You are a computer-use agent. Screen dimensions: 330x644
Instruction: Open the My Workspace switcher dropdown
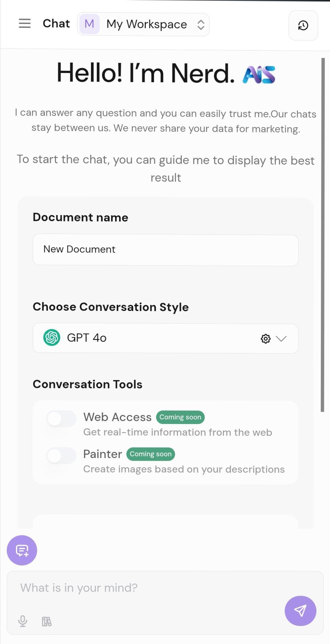(x=201, y=24)
